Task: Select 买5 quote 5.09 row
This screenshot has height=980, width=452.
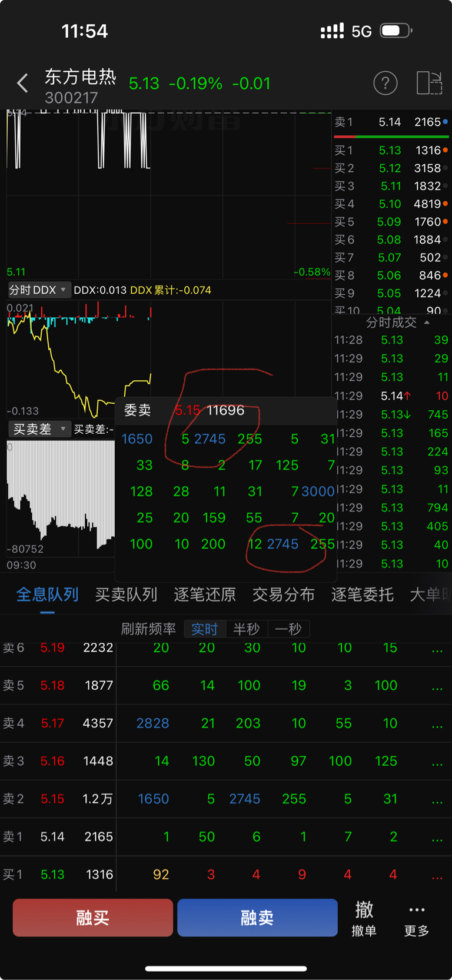Action: click(x=391, y=222)
